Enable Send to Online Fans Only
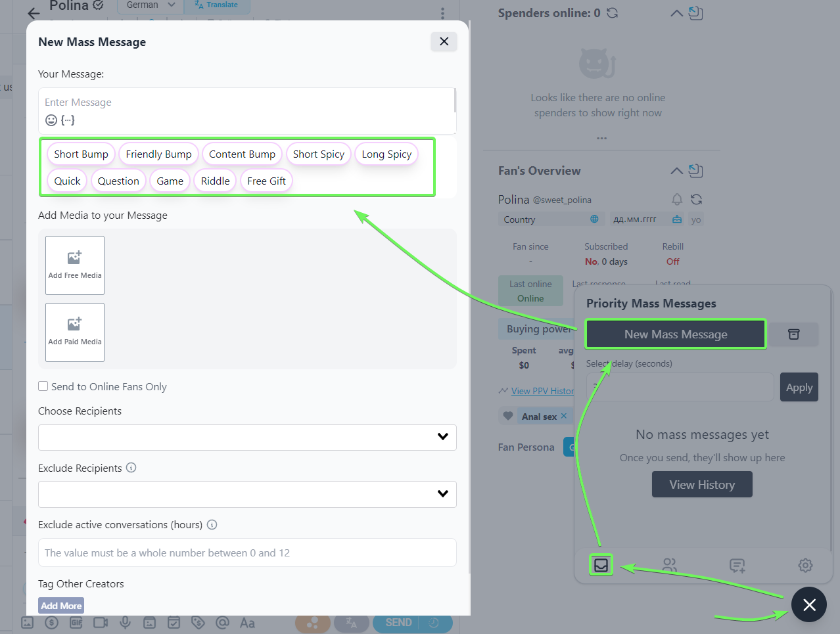Viewport: 840px width, 634px height. (x=43, y=386)
